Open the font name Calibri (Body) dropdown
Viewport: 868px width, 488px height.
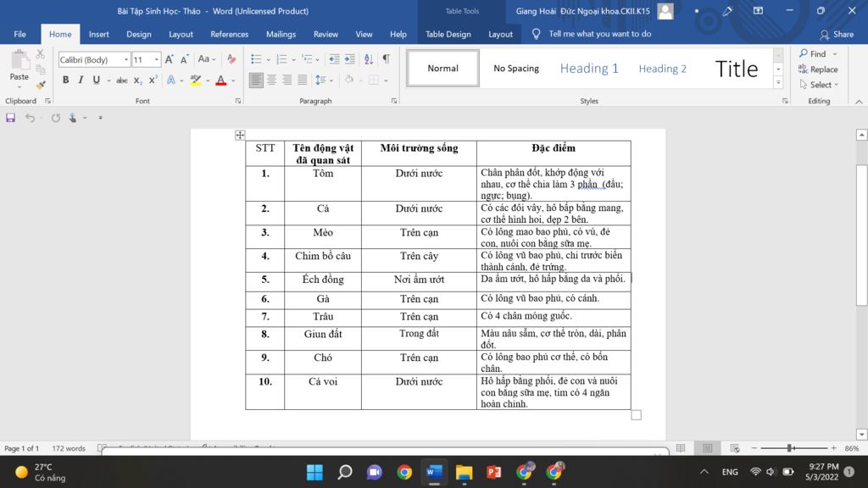pyautogui.click(x=126, y=60)
